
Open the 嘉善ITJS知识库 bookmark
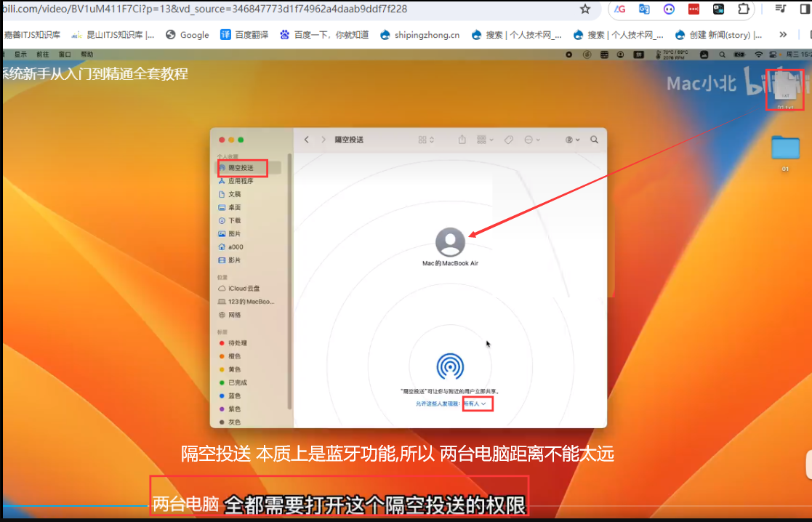[32, 35]
